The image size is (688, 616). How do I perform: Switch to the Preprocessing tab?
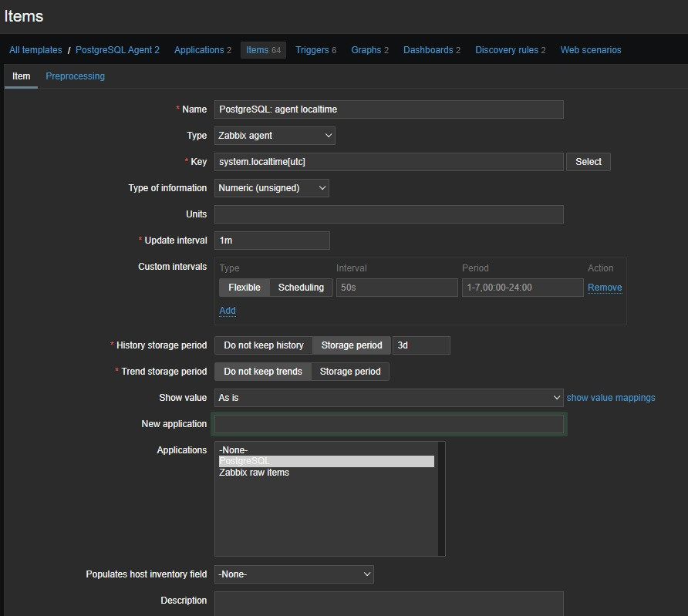75,76
